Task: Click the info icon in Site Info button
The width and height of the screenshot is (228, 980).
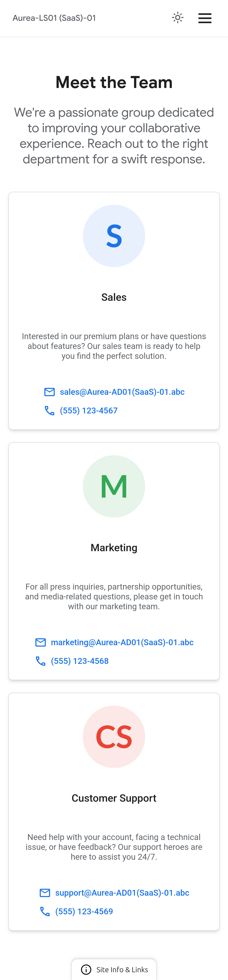Action: point(86,969)
